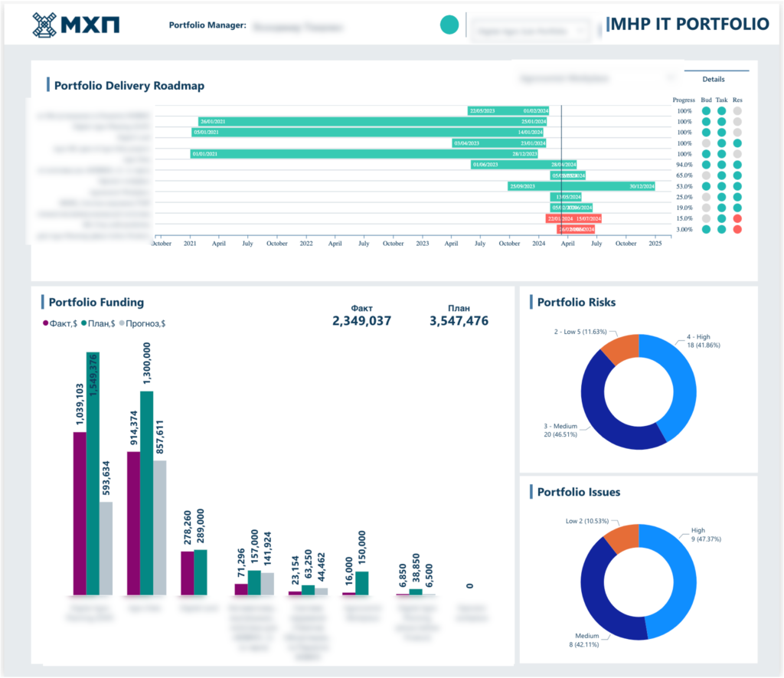Viewport: 784px width, 678px height.
Task: Expand the roadmap filter dropdown chevron
Action: pos(670,78)
